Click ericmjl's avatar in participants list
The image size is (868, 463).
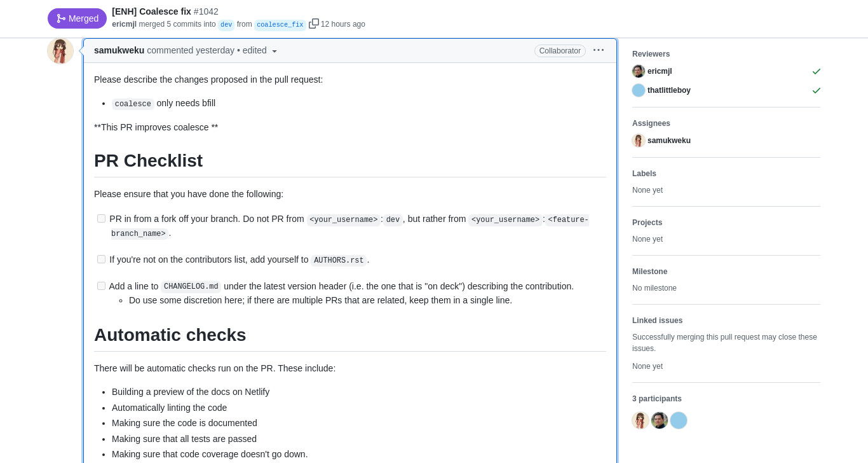click(x=660, y=420)
